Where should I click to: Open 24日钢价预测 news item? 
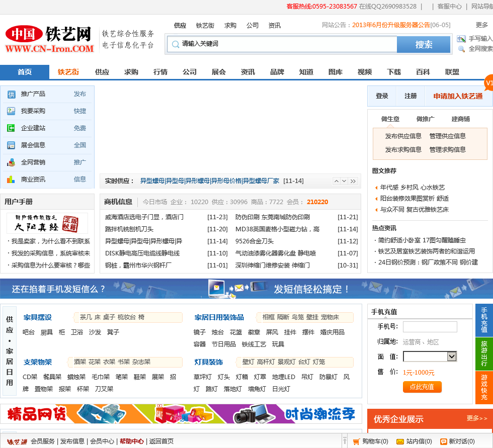click(x=428, y=262)
